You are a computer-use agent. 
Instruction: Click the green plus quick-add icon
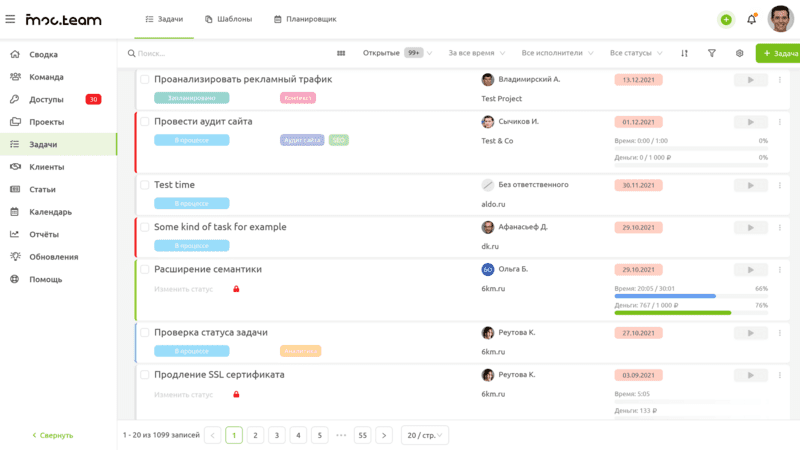point(726,20)
